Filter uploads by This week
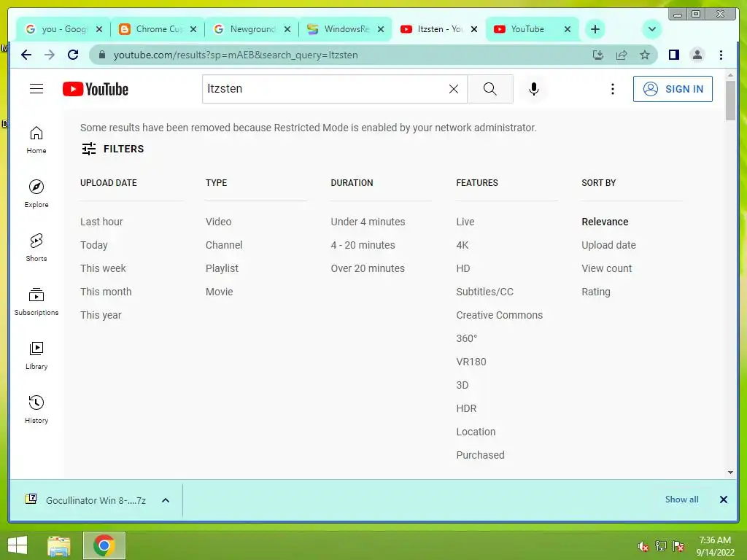Viewport: 747px width, 560px height. pos(103,268)
